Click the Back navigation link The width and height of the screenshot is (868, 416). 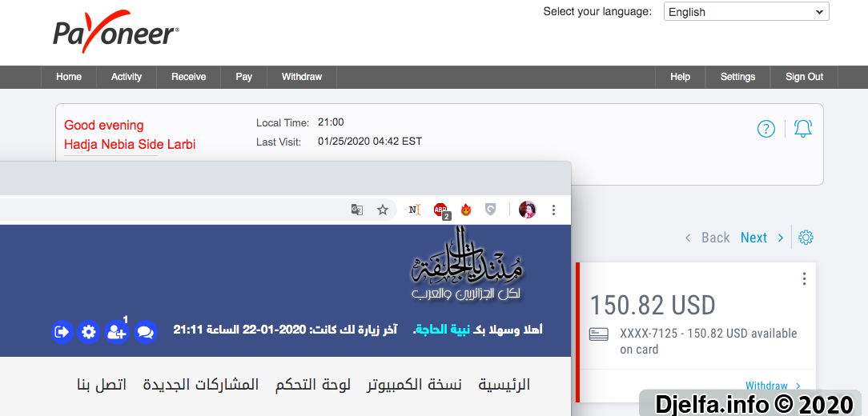pos(708,238)
